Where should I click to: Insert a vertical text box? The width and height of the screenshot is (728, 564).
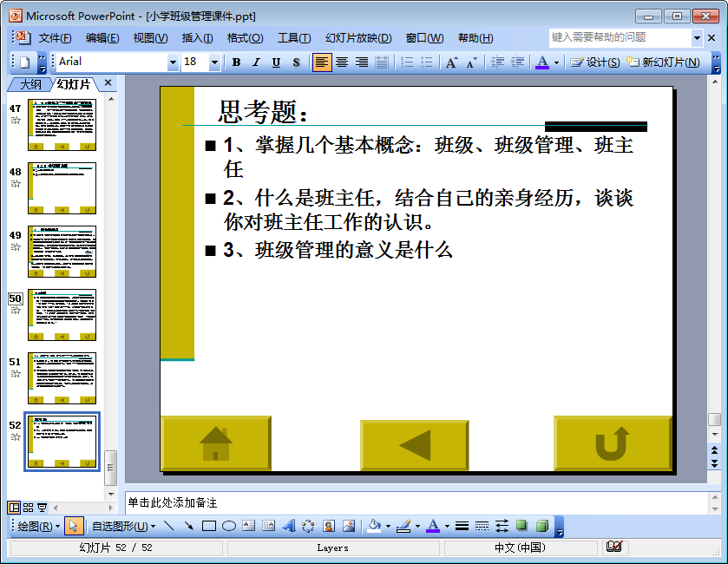(269, 526)
